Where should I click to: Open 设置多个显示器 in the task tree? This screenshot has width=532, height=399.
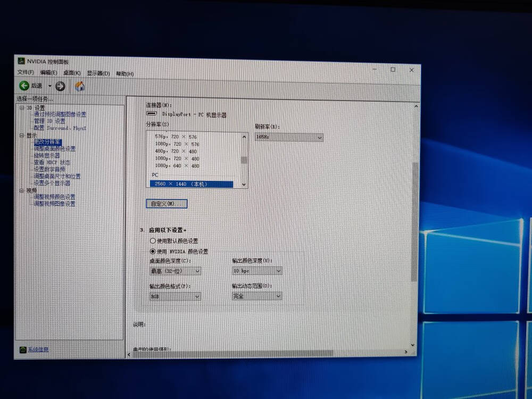[52, 183]
